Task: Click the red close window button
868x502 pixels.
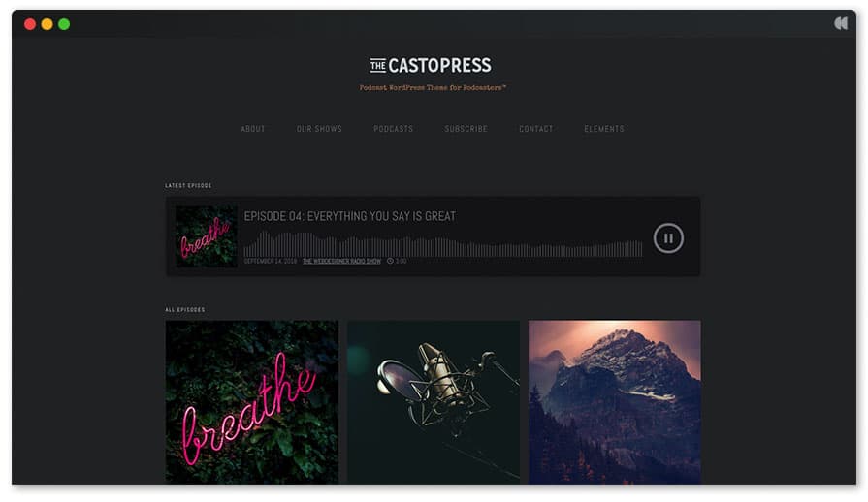Action: pos(30,24)
